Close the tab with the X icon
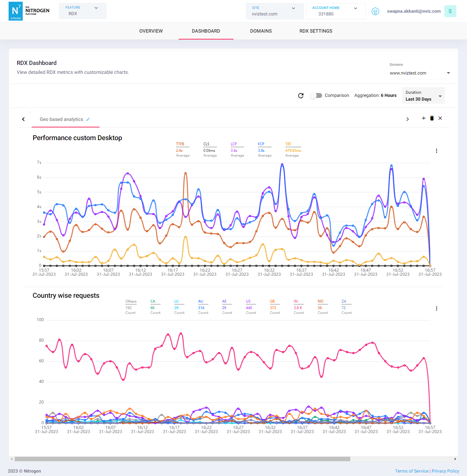467x476 pixels. 440,118
